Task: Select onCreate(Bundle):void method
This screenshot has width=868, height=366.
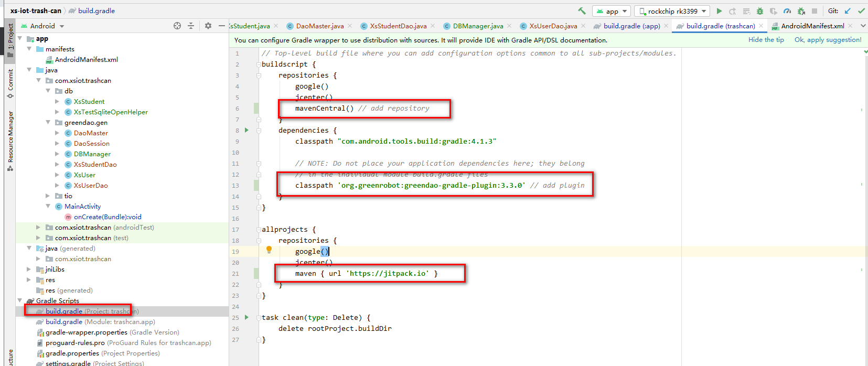Action: [x=103, y=217]
